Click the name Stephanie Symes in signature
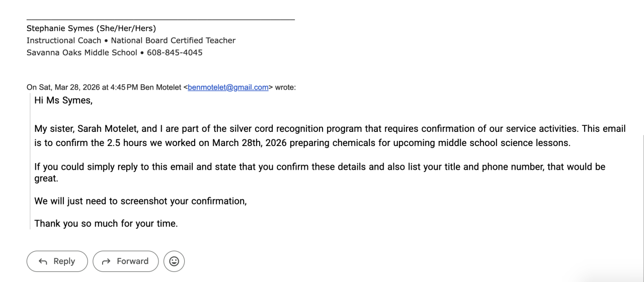644x282 pixels. [60, 29]
